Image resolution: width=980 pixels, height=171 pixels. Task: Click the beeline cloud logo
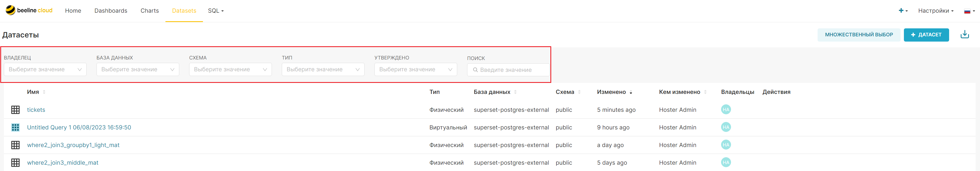[29, 10]
